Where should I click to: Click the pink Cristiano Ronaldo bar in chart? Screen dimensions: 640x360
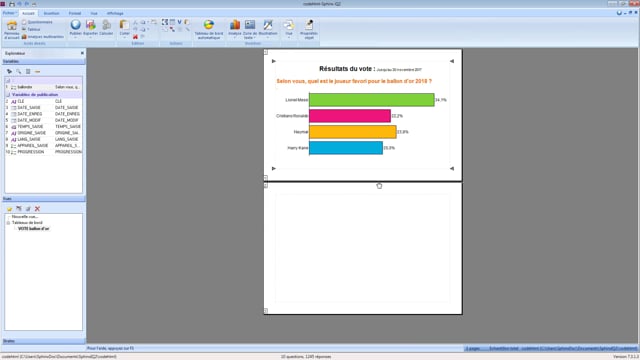(x=350, y=116)
